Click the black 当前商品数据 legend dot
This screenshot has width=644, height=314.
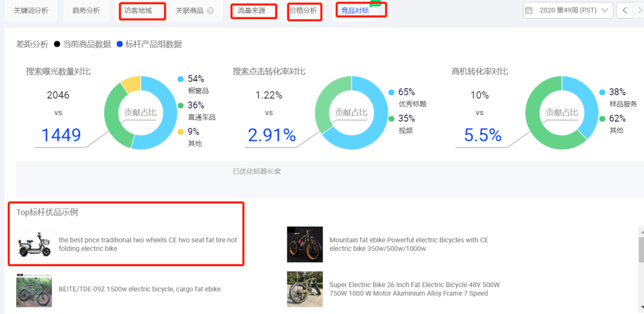tap(57, 44)
